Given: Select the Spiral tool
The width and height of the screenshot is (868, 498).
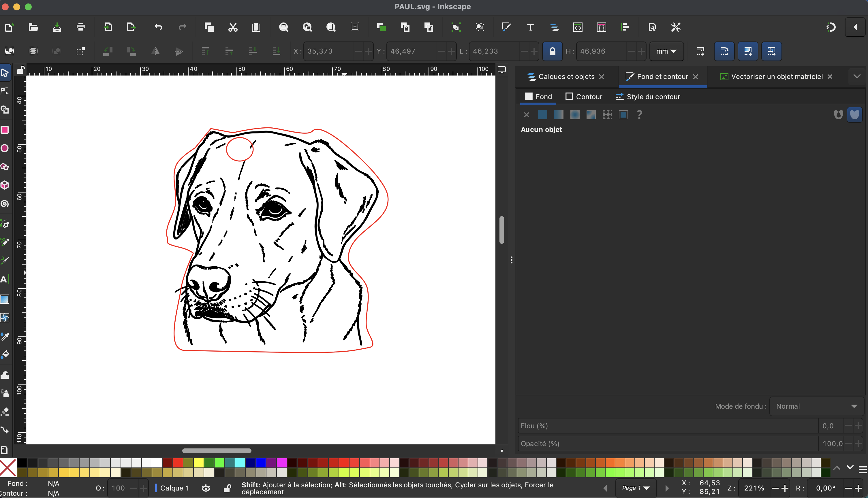Looking at the screenshot, I should pos(5,204).
